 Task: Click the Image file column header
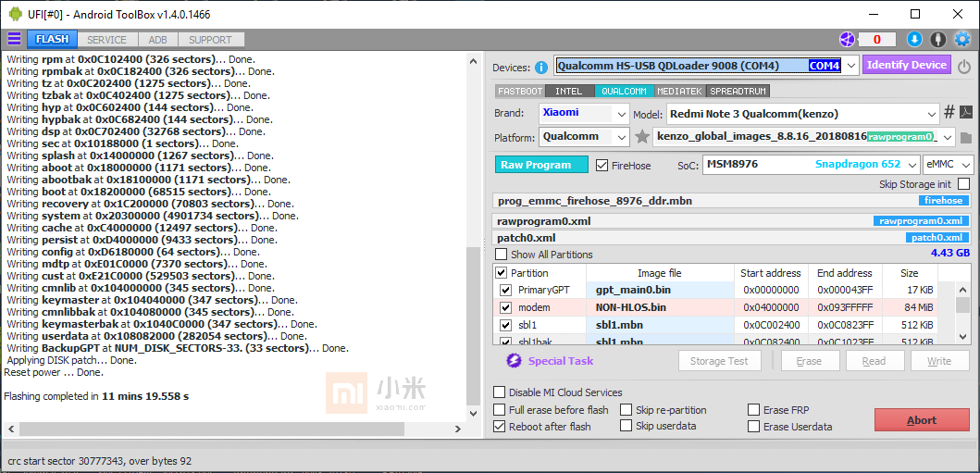click(x=660, y=273)
